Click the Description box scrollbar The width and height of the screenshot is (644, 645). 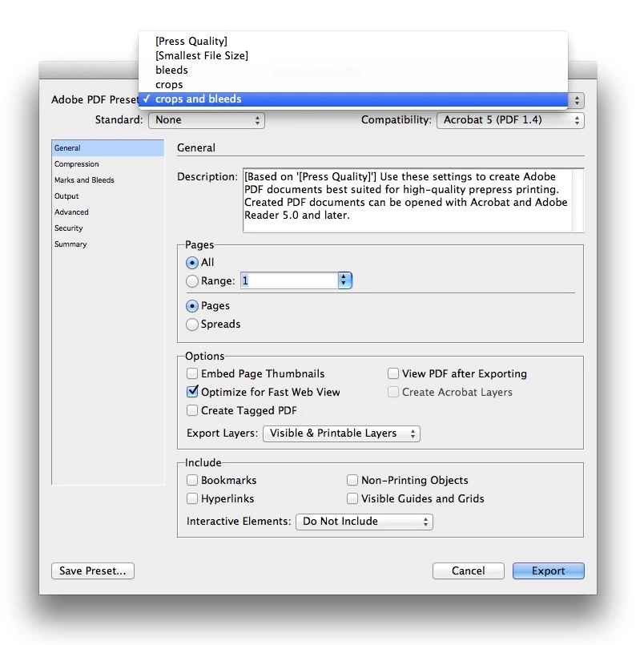(x=578, y=200)
